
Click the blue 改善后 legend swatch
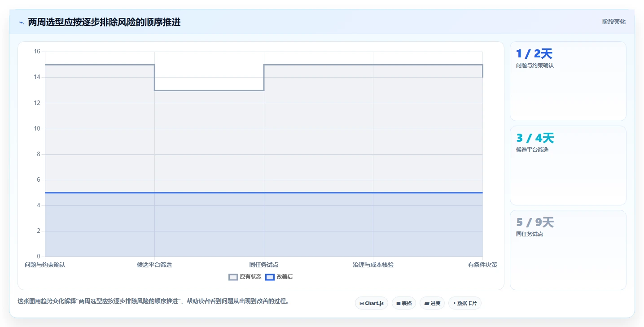tap(270, 277)
